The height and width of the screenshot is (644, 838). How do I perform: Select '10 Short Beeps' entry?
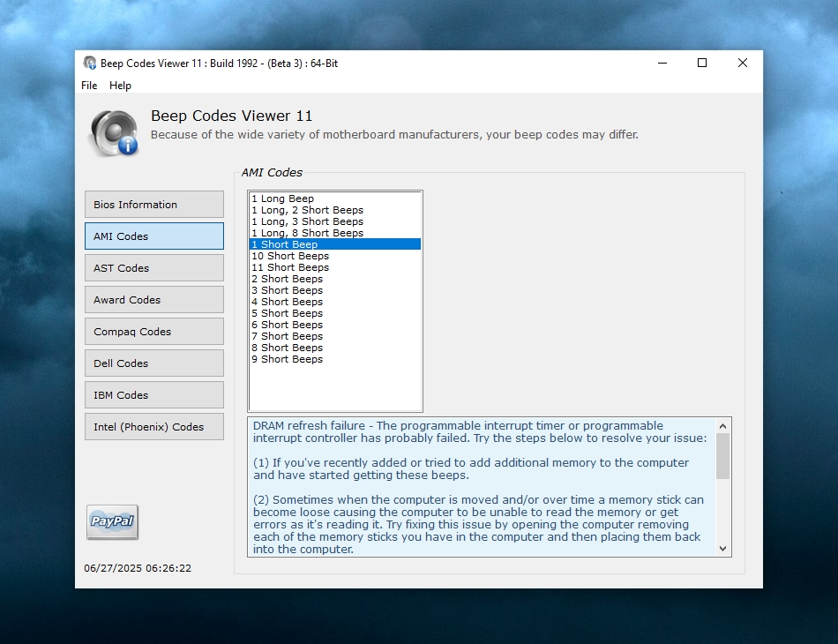[335, 256]
